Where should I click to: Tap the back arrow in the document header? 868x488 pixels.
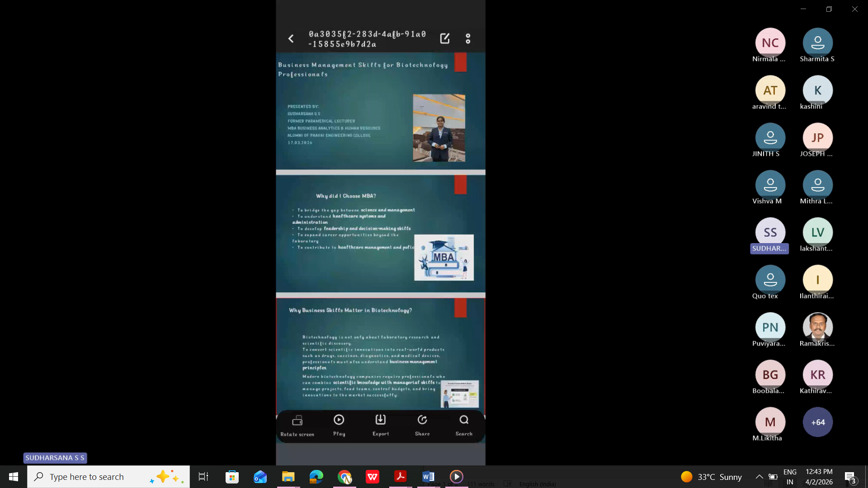click(x=291, y=39)
